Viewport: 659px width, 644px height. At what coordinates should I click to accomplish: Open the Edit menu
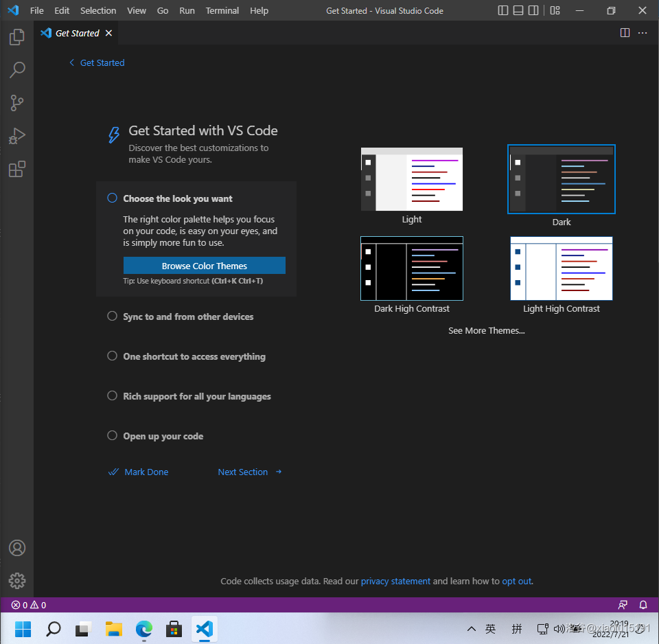[62, 10]
